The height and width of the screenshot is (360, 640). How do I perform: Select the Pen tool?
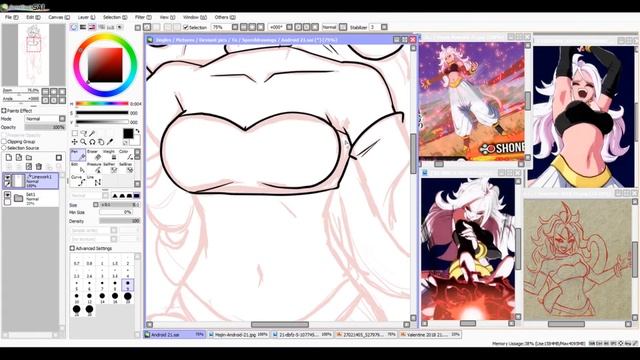tap(78, 155)
